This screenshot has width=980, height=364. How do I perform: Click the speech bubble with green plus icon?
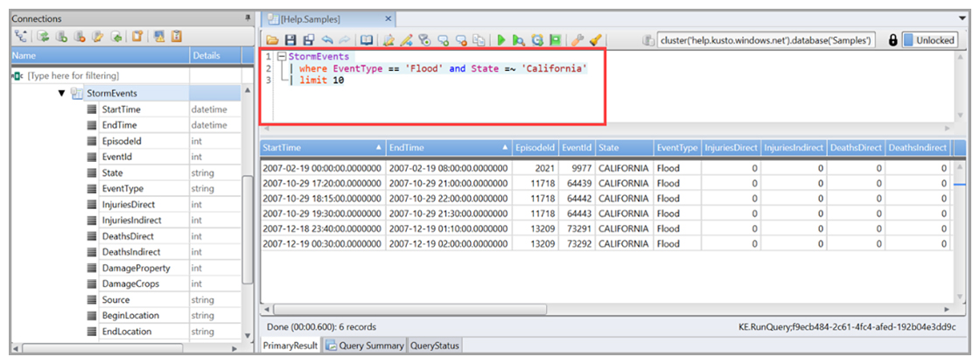[443, 40]
